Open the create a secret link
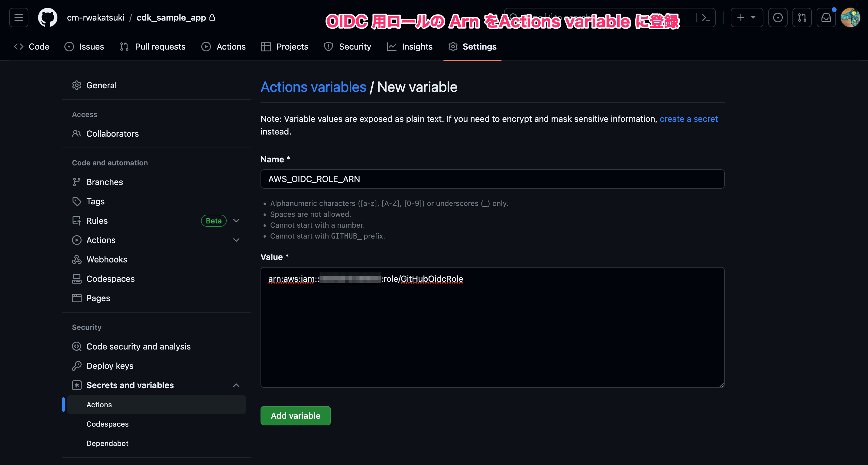Image resolution: width=868 pixels, height=465 pixels. (688, 119)
